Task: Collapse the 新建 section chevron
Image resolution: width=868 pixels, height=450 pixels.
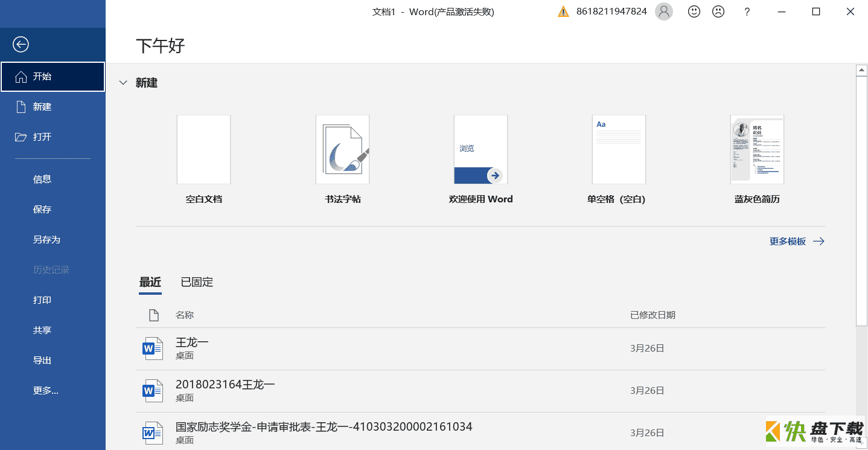Action: point(123,83)
